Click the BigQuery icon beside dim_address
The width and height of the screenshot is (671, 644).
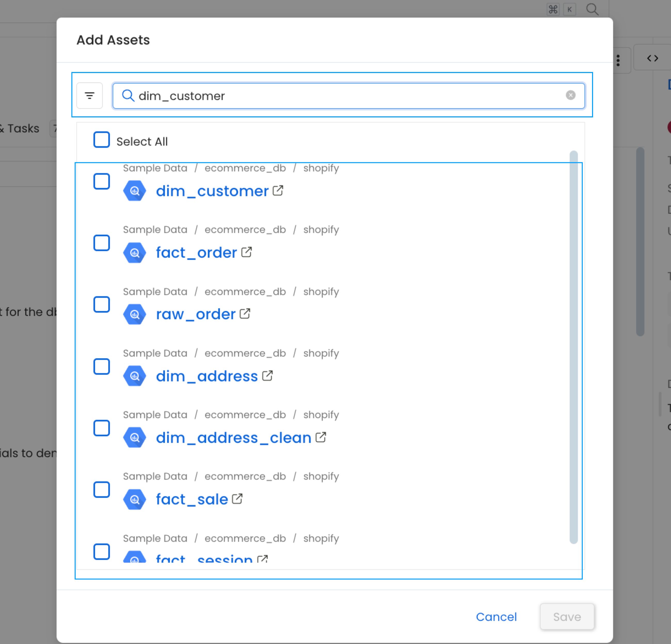pos(134,376)
